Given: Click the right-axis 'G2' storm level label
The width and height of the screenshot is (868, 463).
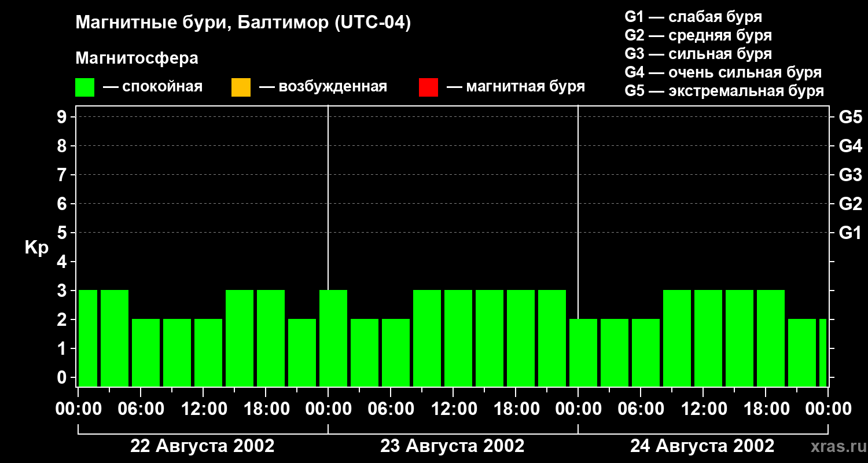Looking at the screenshot, I should 850,204.
